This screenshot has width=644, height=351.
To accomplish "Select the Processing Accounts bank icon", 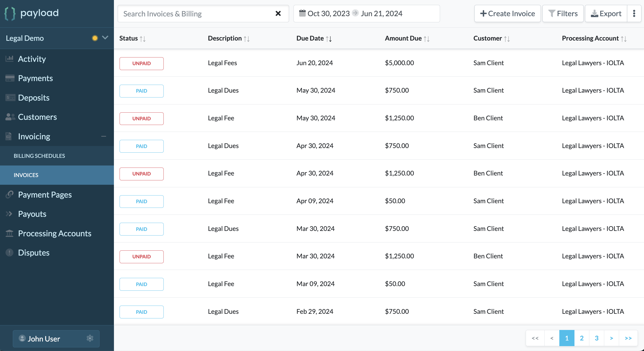I will click(x=9, y=233).
